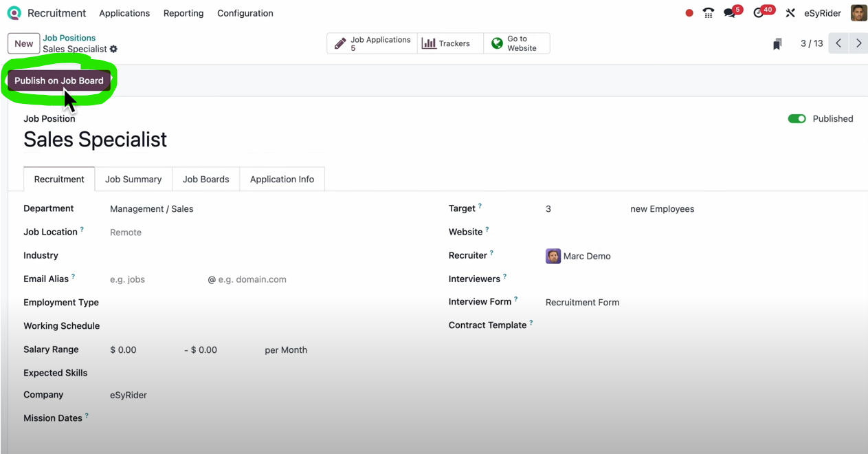
Task: Disable the Published toggle
Action: click(797, 118)
